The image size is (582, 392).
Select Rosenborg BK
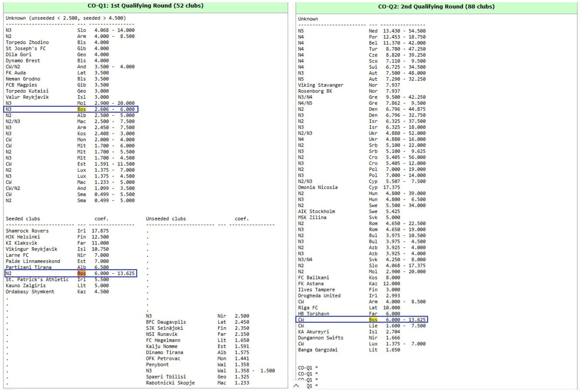click(x=315, y=91)
